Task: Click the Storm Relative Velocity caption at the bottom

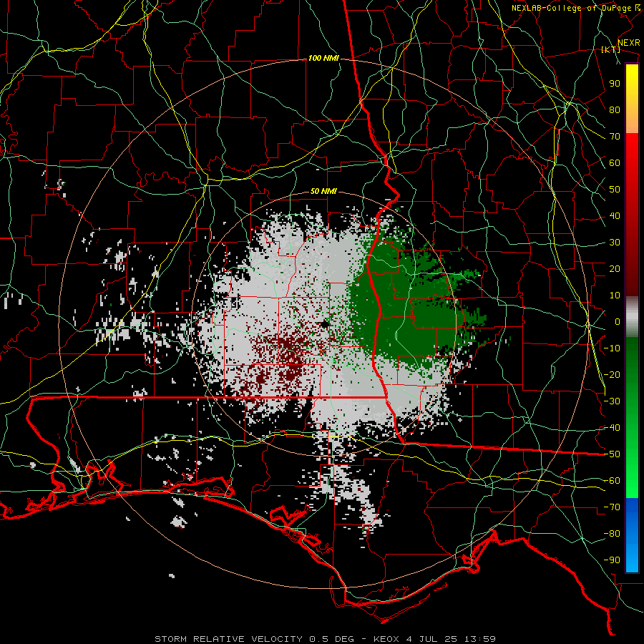Action: click(x=325, y=639)
